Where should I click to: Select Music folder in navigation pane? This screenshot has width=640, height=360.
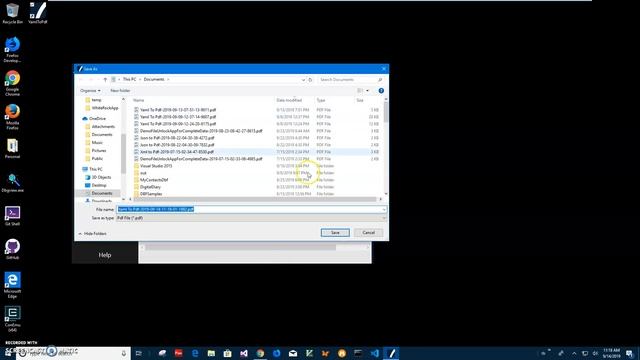click(x=97, y=143)
